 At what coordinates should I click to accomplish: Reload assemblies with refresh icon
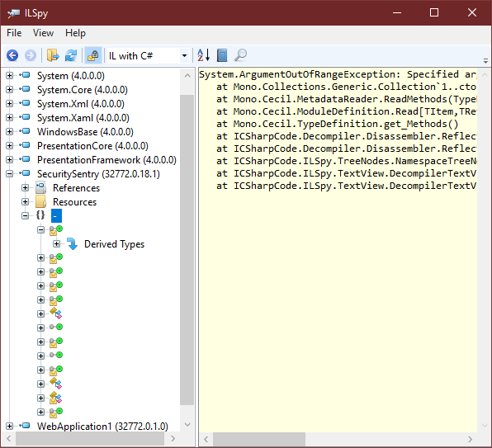click(x=71, y=55)
